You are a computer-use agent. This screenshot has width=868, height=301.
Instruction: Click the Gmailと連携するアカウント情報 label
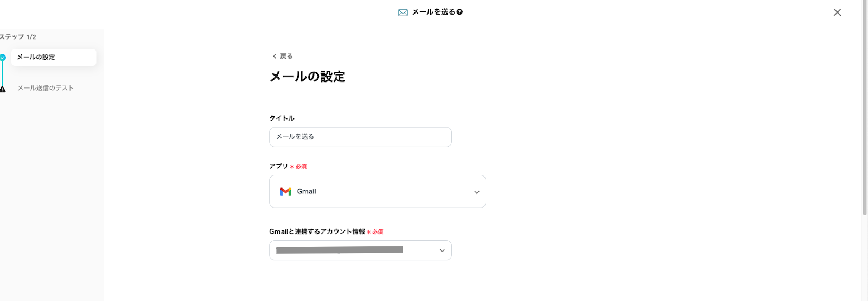pos(317,231)
